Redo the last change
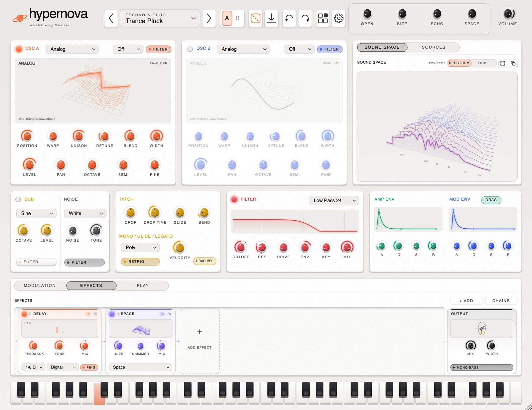 pyautogui.click(x=305, y=18)
